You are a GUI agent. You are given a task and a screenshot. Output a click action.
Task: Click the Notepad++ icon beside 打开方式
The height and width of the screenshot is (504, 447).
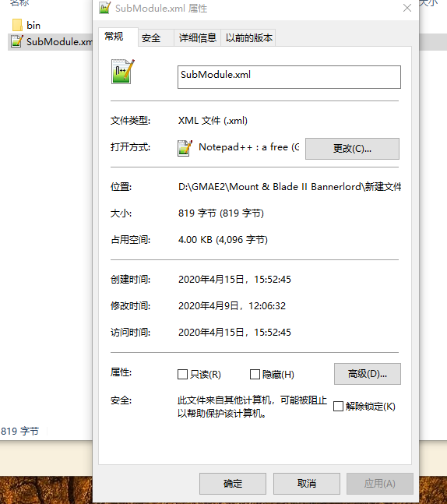[x=185, y=148]
